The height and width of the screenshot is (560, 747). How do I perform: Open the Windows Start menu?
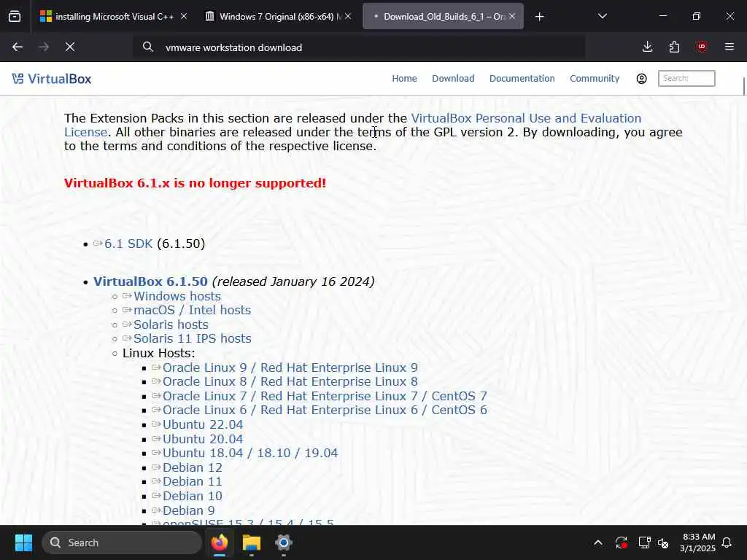[23, 542]
